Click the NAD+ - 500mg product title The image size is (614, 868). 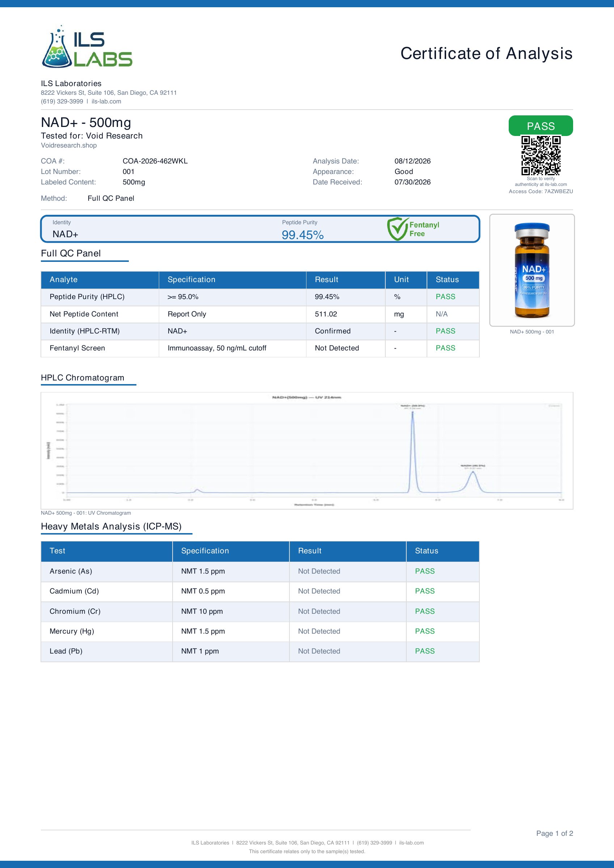pyautogui.click(x=86, y=123)
